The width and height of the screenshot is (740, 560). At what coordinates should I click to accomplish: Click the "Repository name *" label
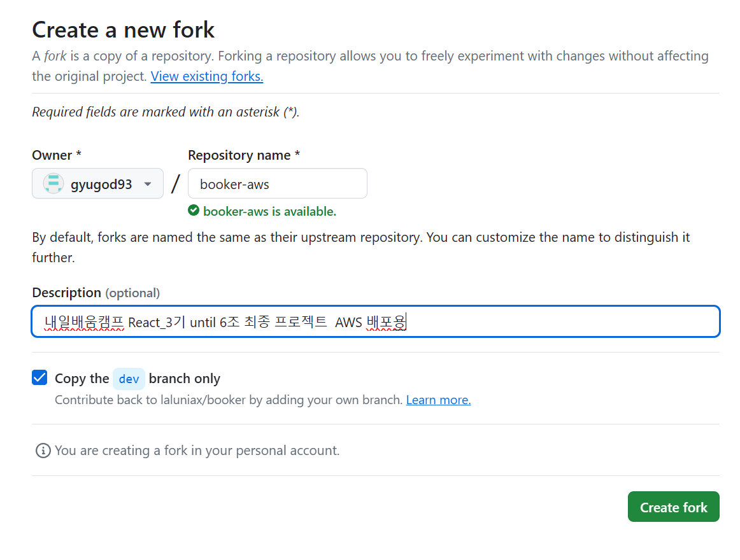tap(243, 155)
